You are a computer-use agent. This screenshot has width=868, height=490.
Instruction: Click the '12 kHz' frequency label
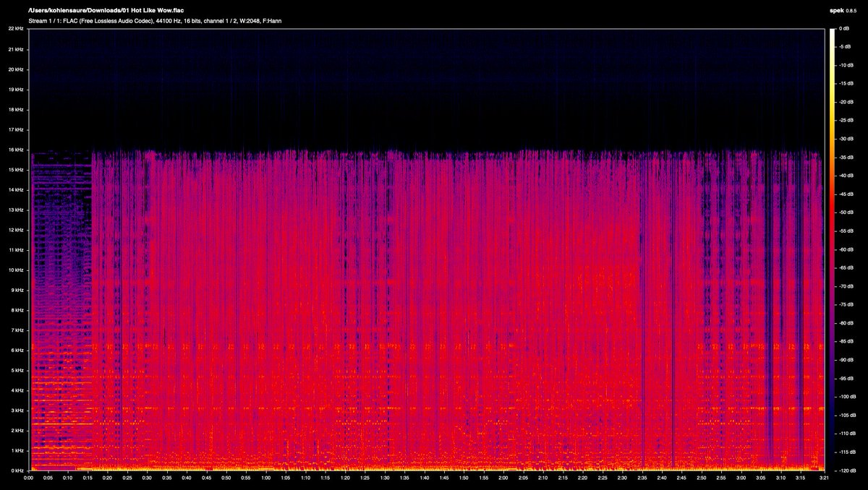point(16,230)
